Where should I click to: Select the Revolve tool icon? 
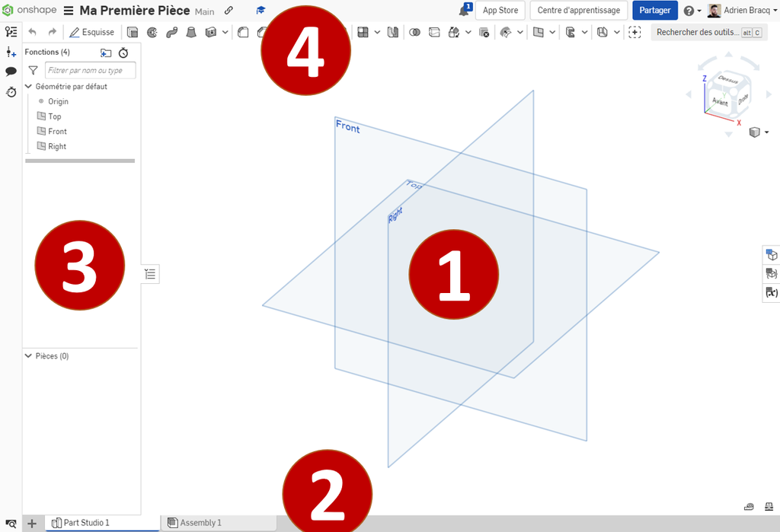152,32
